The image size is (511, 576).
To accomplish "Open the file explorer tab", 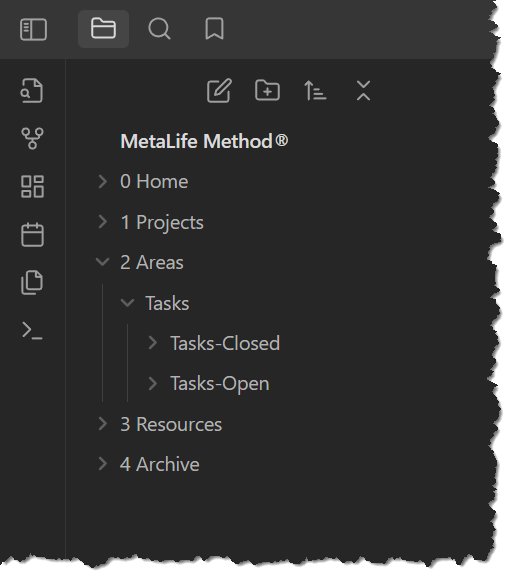I will click(103, 29).
